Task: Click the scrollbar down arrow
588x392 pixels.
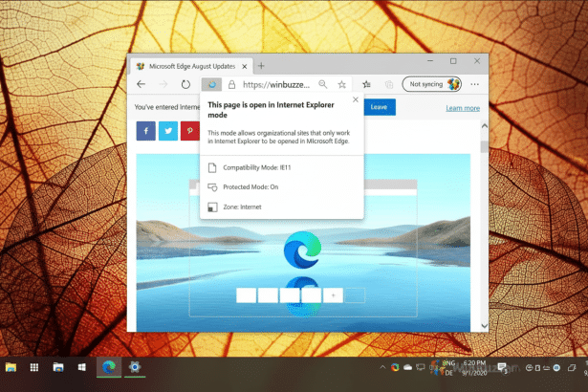Action: click(x=485, y=326)
